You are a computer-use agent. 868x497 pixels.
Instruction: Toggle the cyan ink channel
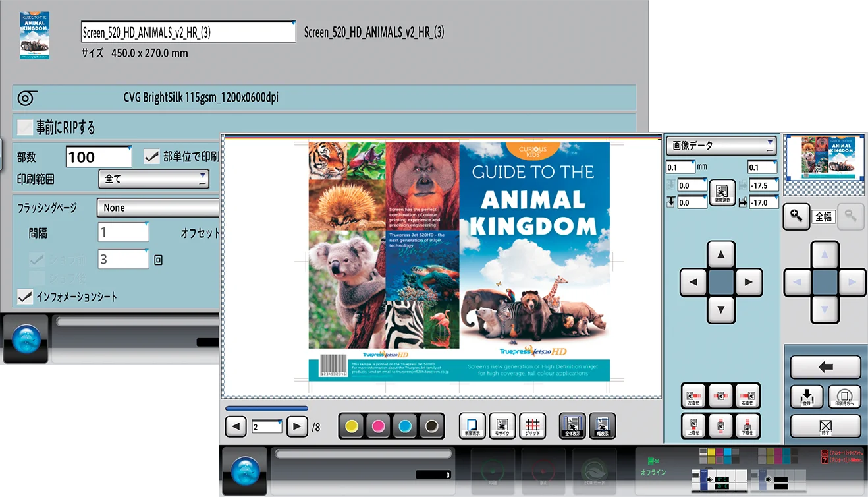click(405, 426)
